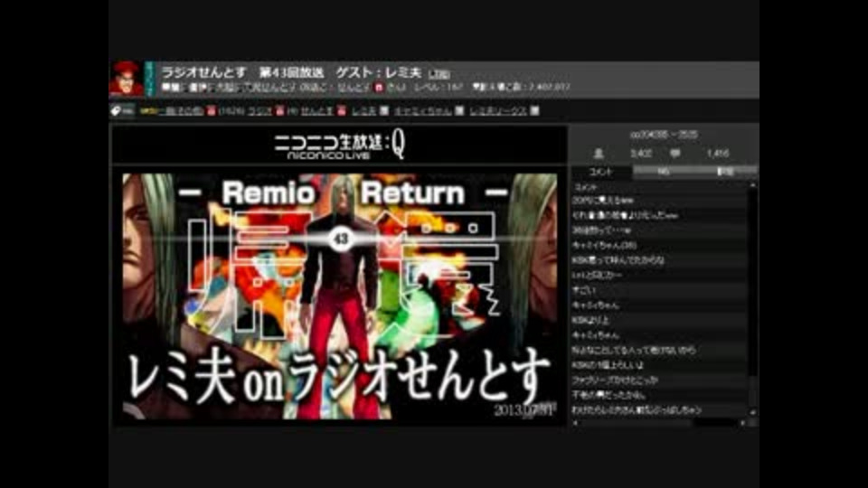
Task: Select the comment row KBKより上
Action: coord(659,320)
